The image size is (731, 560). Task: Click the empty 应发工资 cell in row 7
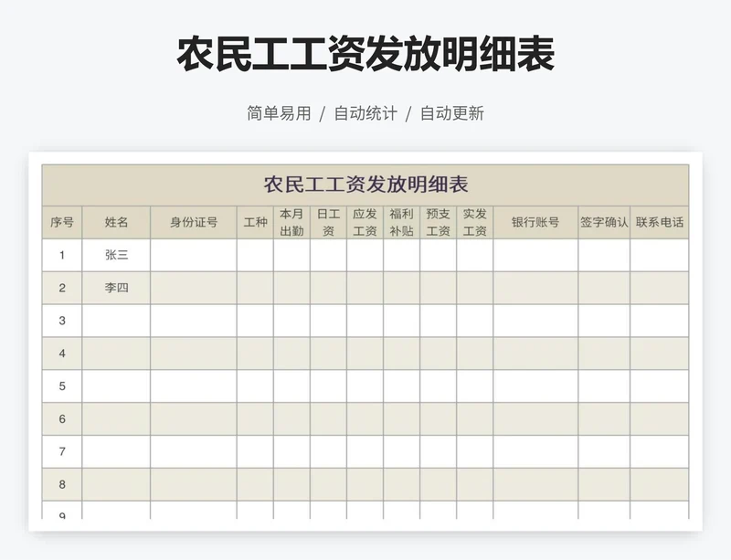point(365,451)
